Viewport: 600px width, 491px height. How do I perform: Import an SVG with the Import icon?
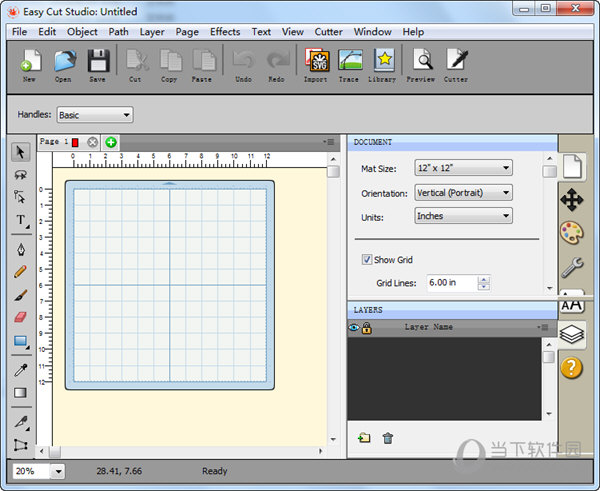click(x=316, y=60)
